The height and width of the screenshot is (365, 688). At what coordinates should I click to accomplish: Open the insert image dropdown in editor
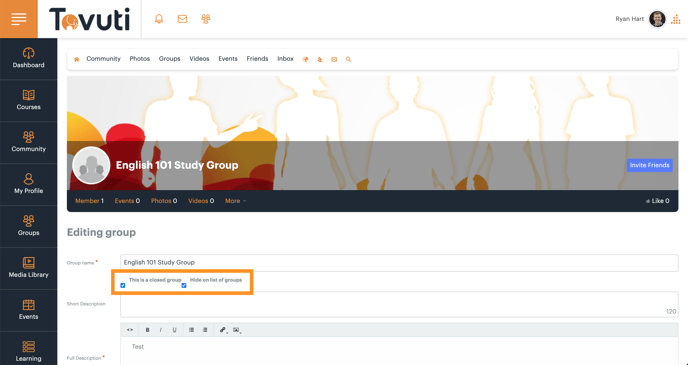tap(237, 330)
